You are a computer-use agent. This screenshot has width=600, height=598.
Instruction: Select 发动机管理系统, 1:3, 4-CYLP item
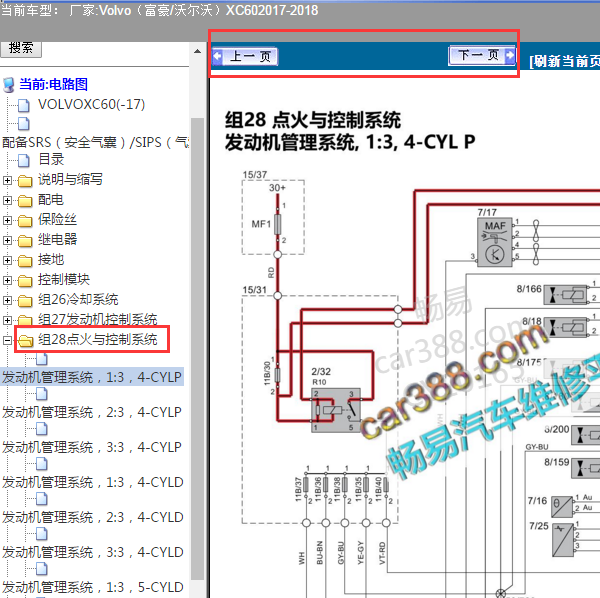click(x=92, y=377)
